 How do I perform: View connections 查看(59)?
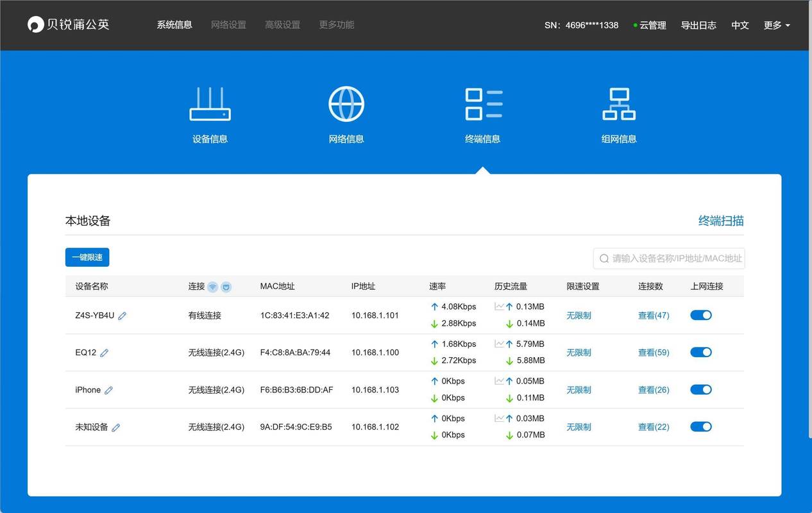pyautogui.click(x=654, y=353)
